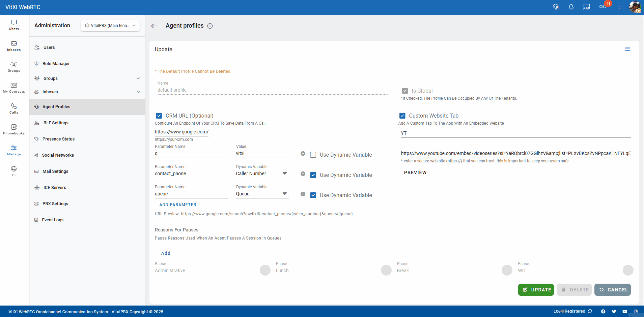
Task: Click the Calls phone icon
Action: (x=14, y=108)
